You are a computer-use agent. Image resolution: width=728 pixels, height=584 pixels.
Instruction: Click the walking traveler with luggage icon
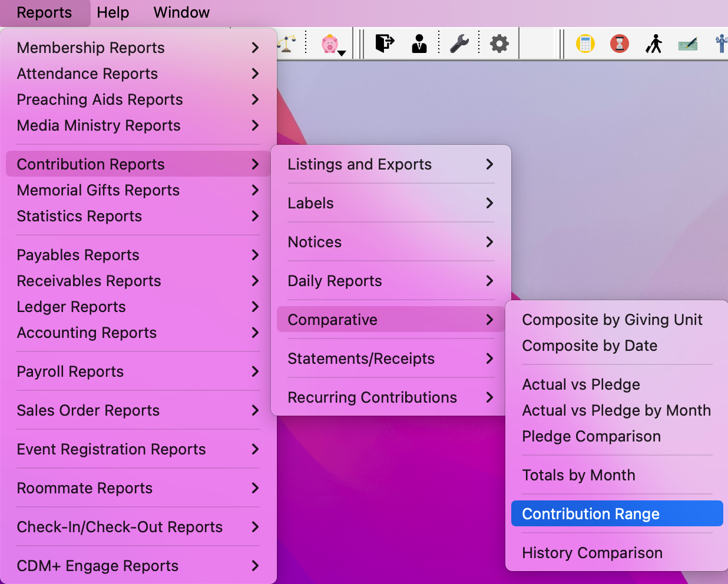654,44
